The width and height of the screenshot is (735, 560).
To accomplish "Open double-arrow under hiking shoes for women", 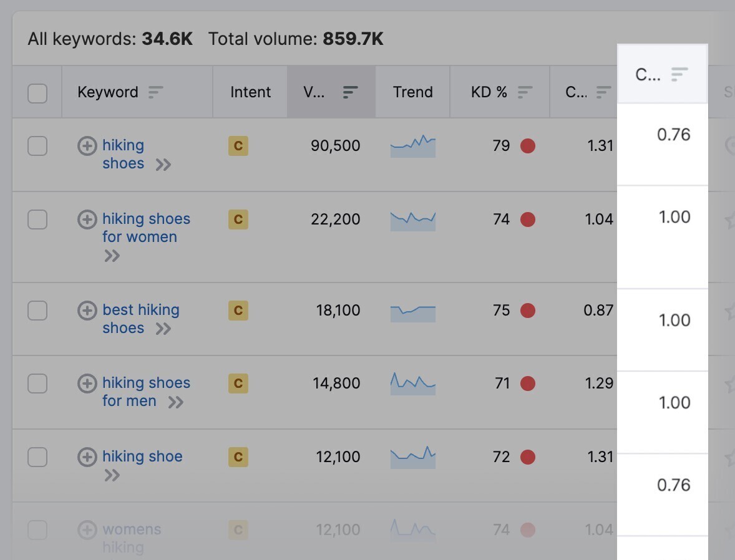I will pyautogui.click(x=112, y=256).
